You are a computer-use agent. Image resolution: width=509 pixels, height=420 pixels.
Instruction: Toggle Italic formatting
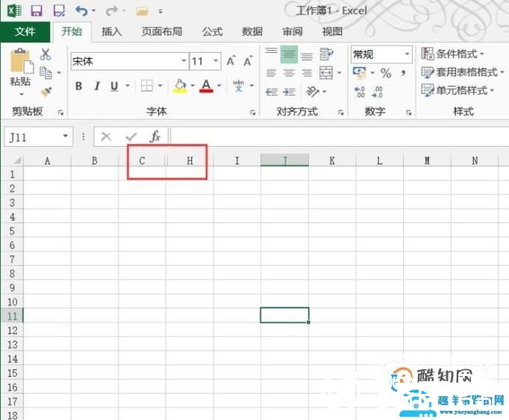click(96, 86)
